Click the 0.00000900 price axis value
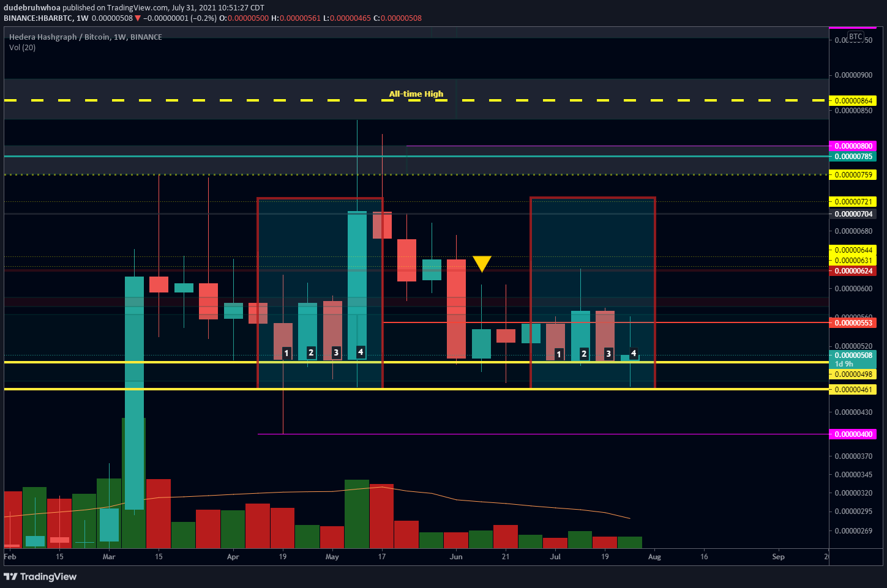Screen dimensions: 887x588 click(x=854, y=76)
